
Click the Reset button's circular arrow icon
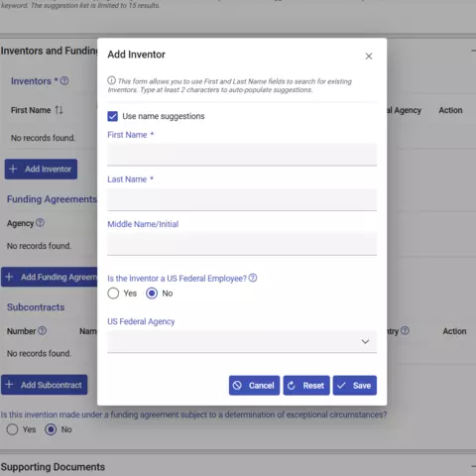click(x=292, y=386)
